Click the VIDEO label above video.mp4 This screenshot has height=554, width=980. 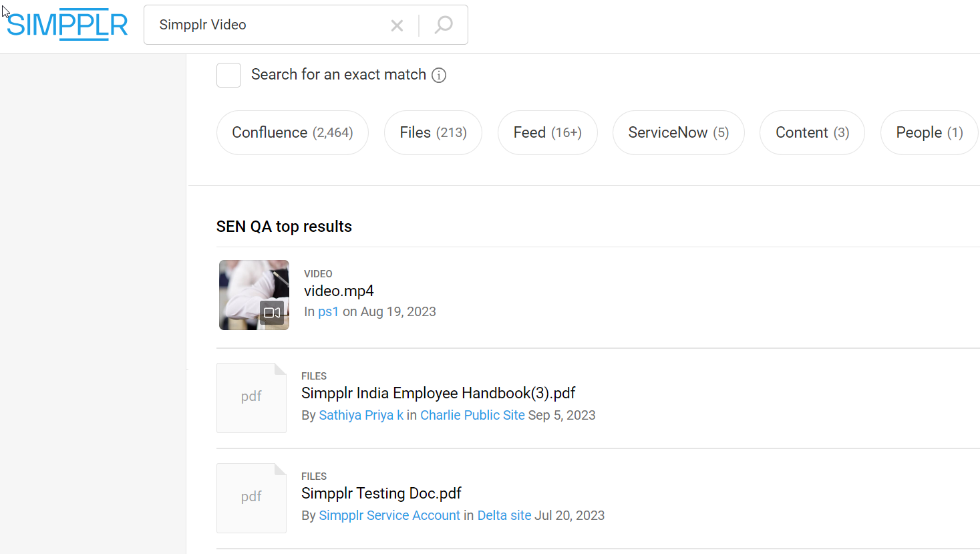point(318,274)
